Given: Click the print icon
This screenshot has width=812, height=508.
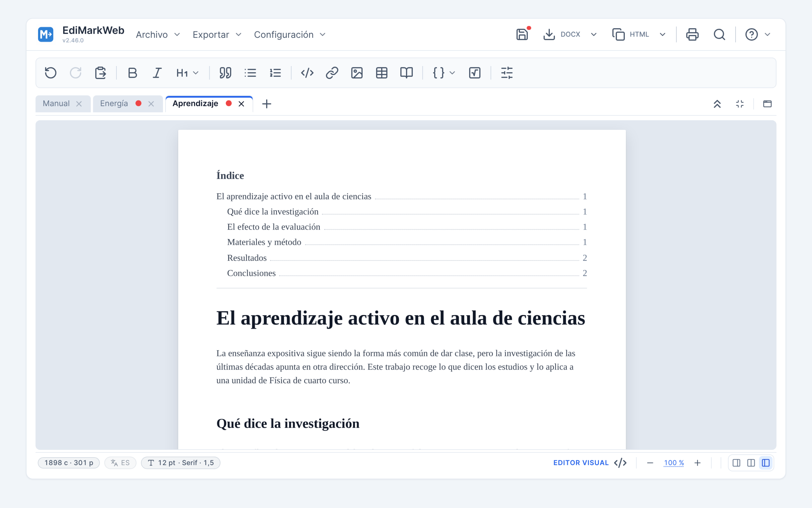Looking at the screenshot, I should click(692, 34).
